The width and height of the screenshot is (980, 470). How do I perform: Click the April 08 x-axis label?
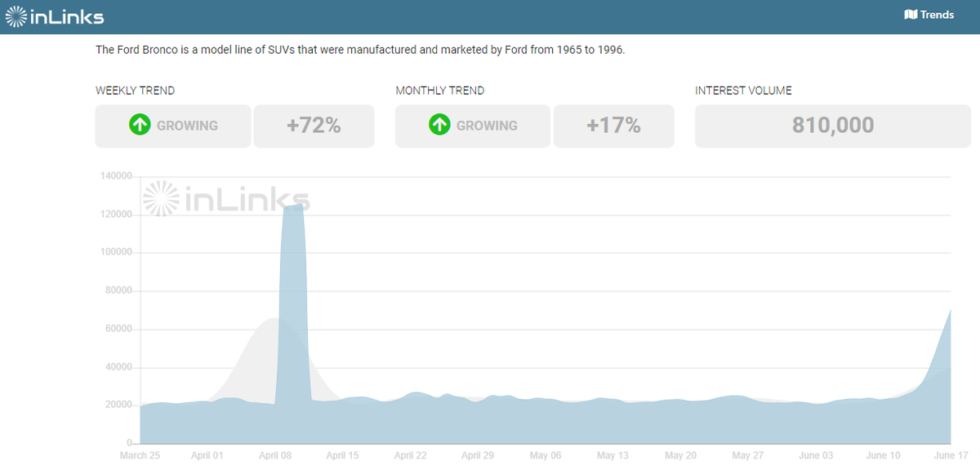point(275,455)
